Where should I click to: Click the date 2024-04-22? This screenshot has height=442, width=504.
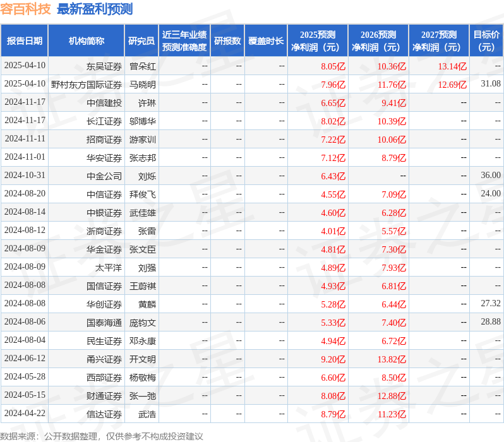click(x=25, y=414)
